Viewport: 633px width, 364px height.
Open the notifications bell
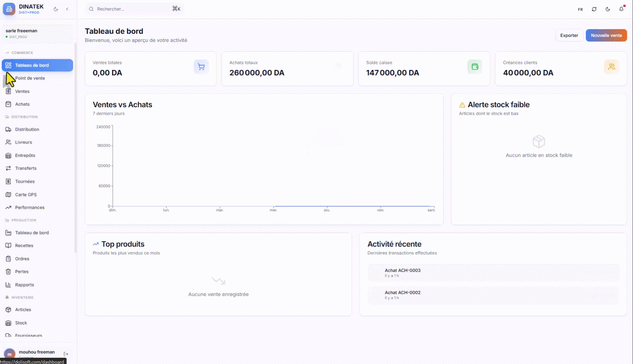621,9
